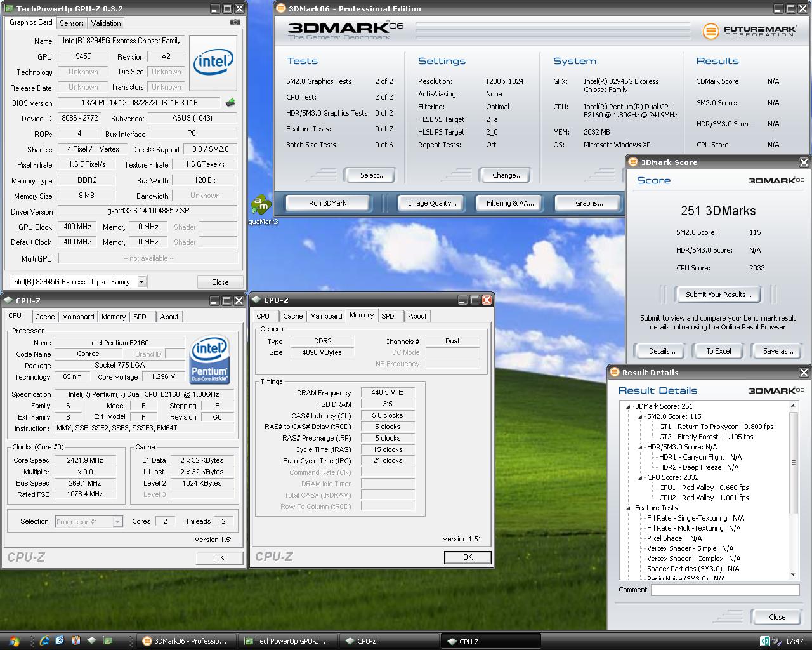812x650 pixels.
Task: Open the AquaMark3 desktop icon
Action: tap(261, 209)
